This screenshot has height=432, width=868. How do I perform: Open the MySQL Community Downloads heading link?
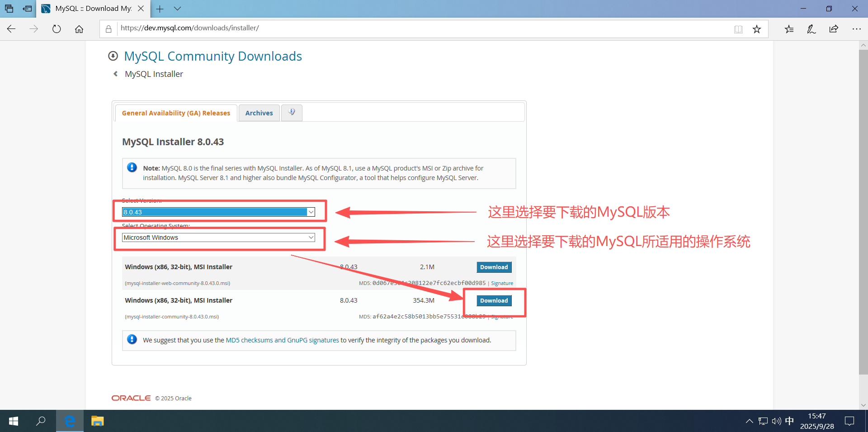[213, 56]
